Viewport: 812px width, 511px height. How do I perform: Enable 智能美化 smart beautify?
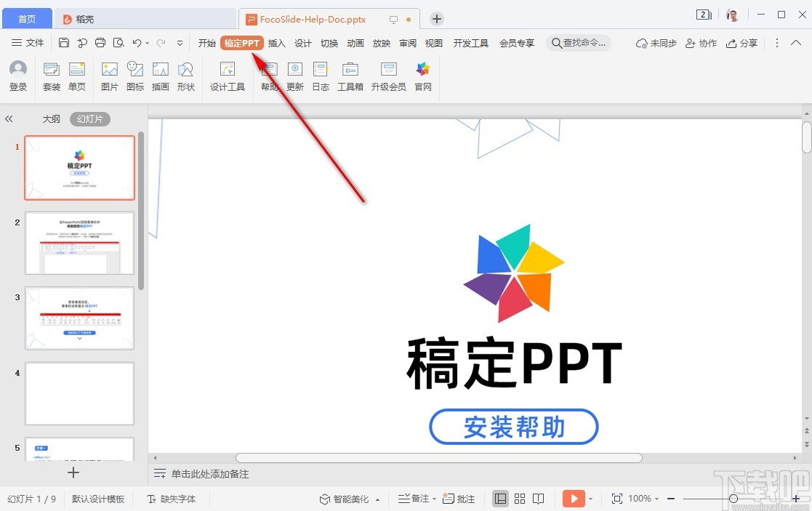(350, 498)
